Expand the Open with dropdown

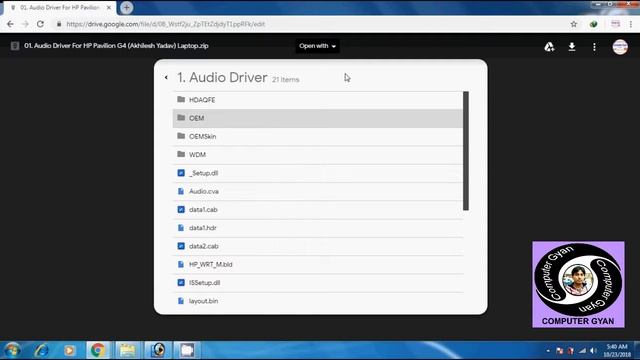tap(317, 46)
